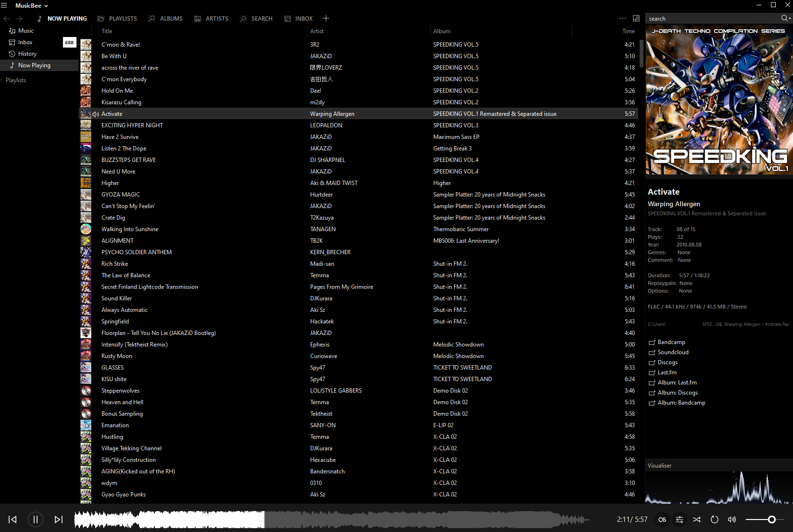Toggle the Last.fm scrobbling icon
Viewport: 793px width, 532px height.
tap(662, 520)
